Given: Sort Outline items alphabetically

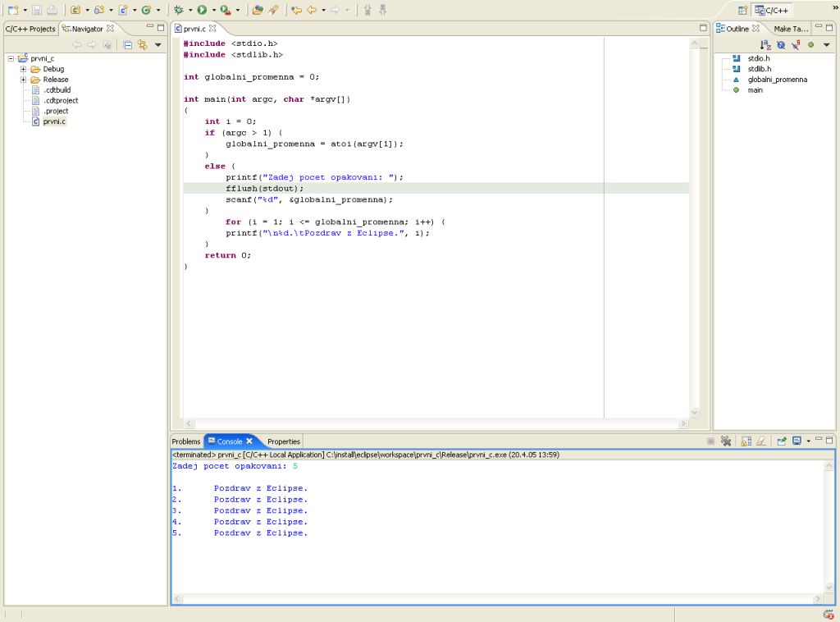Looking at the screenshot, I should coord(765,45).
